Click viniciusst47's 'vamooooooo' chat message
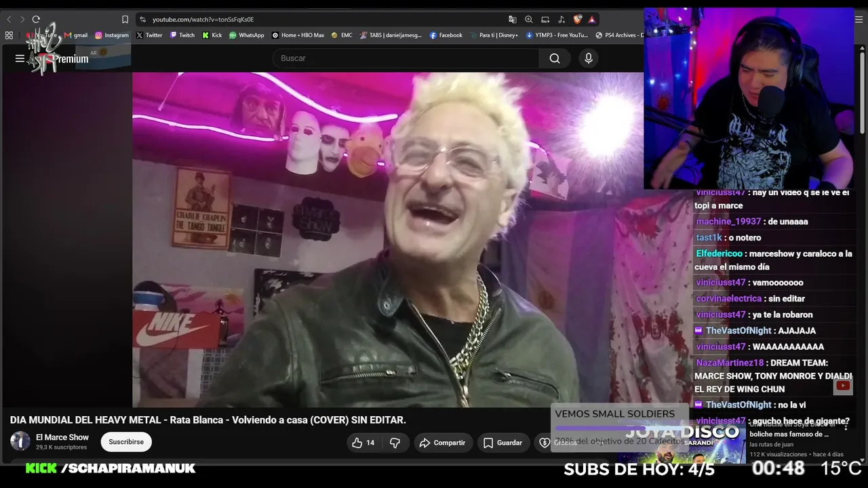868x488 pixels. pyautogui.click(x=778, y=283)
